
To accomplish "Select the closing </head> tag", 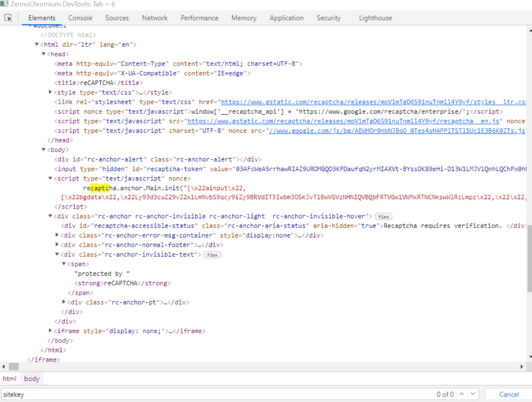I will (x=60, y=140).
